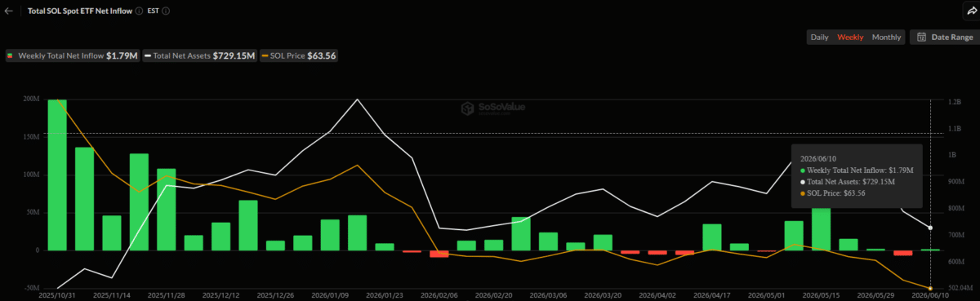Switch the chart to Monthly view

pos(886,38)
